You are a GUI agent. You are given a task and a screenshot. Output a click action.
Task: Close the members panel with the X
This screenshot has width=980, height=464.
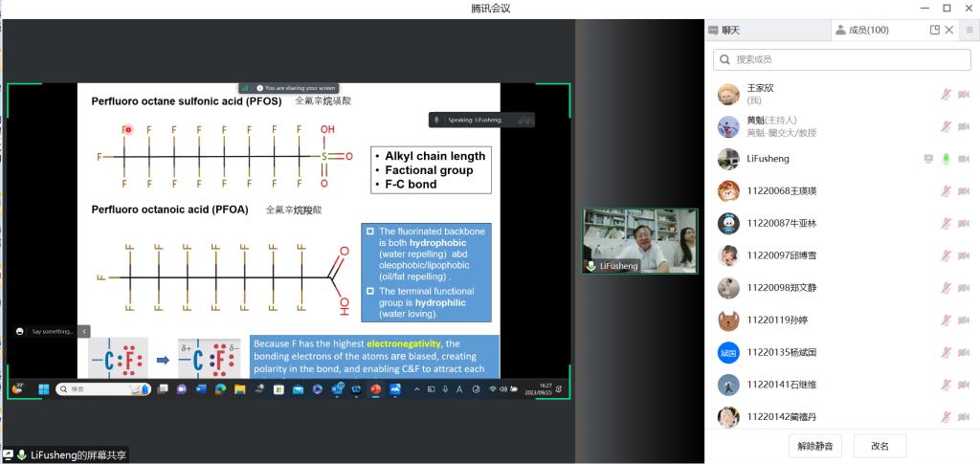[949, 31]
